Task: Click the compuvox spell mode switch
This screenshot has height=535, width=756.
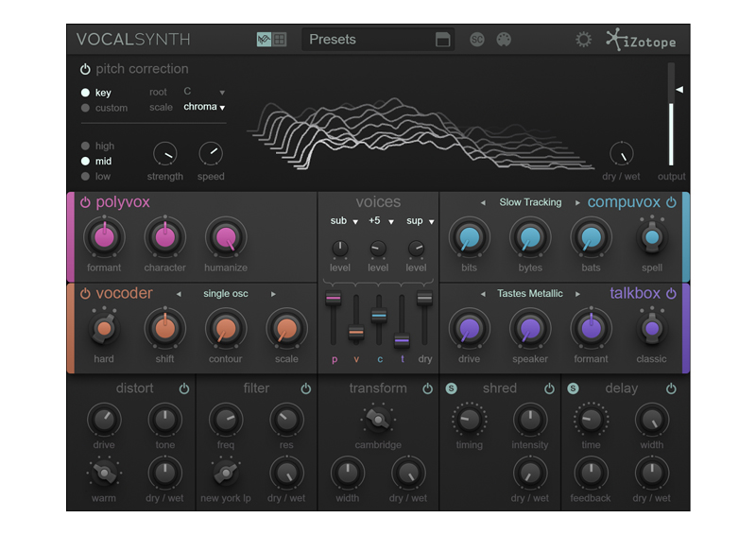Action: [x=652, y=236]
